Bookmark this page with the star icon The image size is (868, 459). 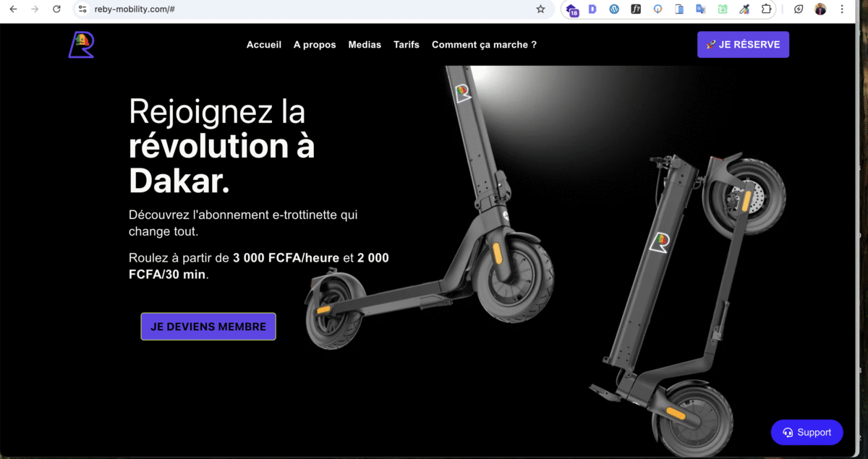click(x=540, y=9)
